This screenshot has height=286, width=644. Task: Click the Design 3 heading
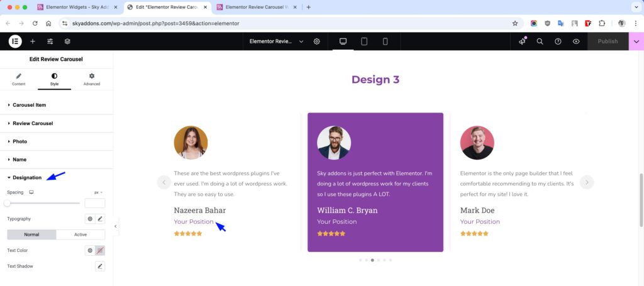[x=375, y=80]
